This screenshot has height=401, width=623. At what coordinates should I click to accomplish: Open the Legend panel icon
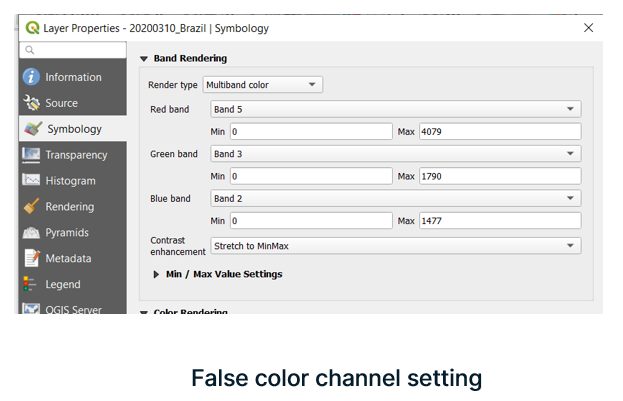[x=31, y=285]
